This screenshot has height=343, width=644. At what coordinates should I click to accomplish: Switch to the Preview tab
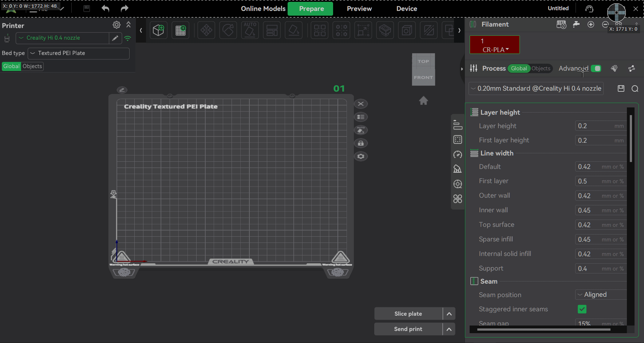coord(359,9)
